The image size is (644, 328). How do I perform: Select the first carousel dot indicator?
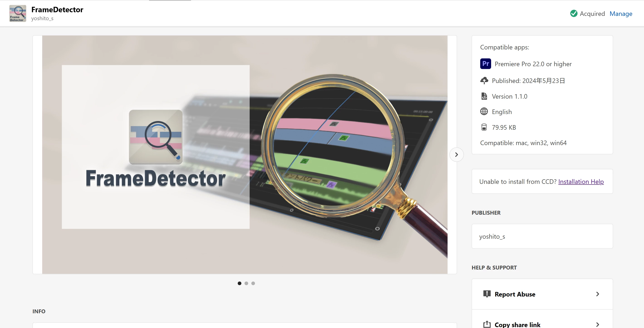pos(240,283)
